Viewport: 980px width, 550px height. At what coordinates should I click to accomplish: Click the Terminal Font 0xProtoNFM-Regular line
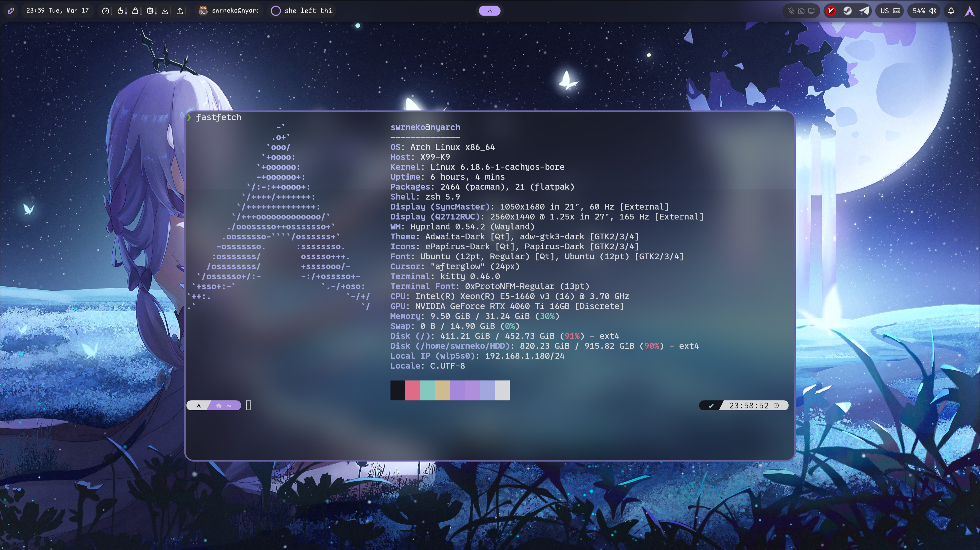click(490, 286)
